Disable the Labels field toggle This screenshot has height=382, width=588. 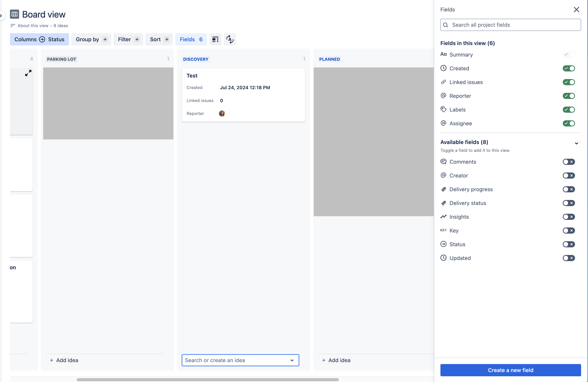click(x=569, y=110)
